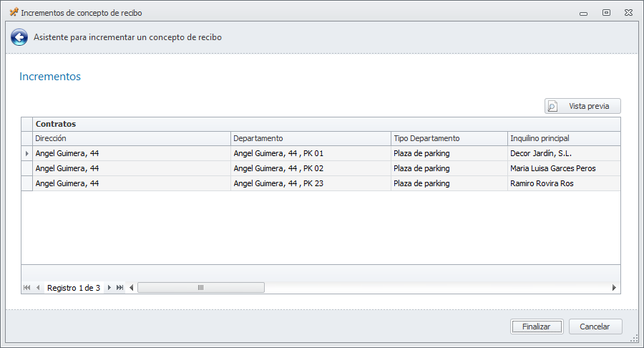Screen dimensions: 644x348
Task: Click the horizontal scrollbar thumb
Action: (201, 288)
